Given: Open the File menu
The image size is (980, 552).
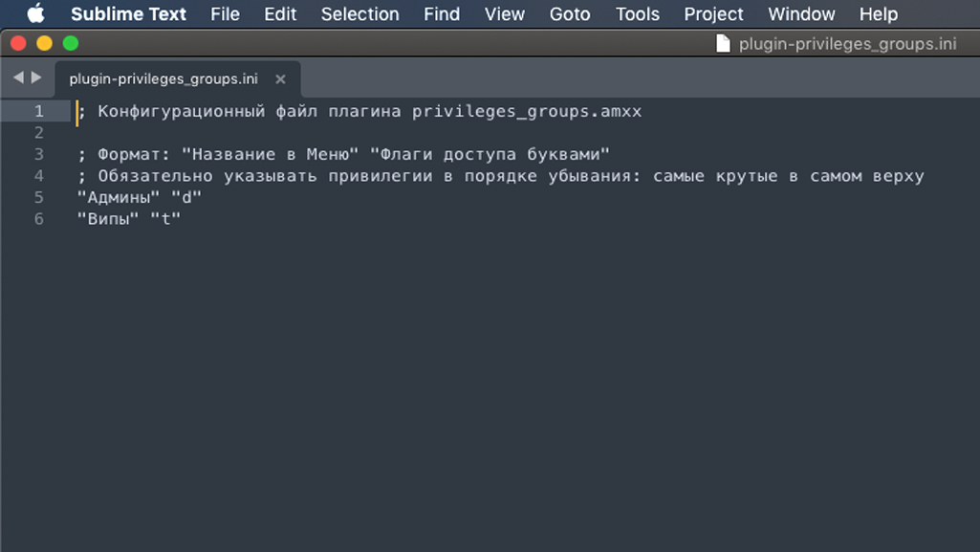Looking at the screenshot, I should pyautogui.click(x=225, y=13).
